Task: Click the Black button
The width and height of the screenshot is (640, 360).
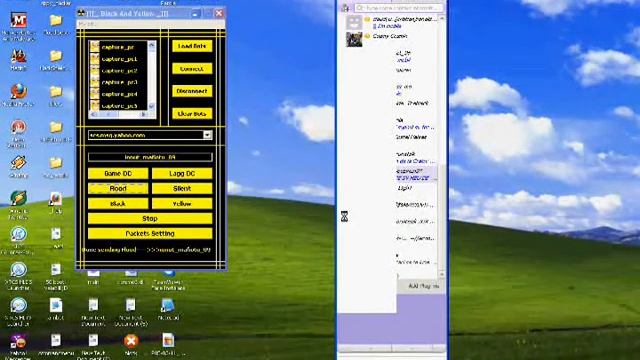Action: coord(118,204)
